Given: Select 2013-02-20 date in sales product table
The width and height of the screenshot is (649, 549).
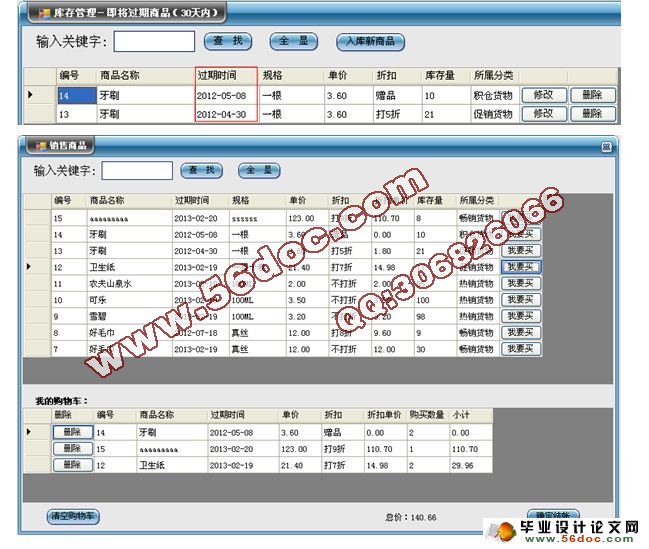Looking at the screenshot, I should click(x=200, y=218).
